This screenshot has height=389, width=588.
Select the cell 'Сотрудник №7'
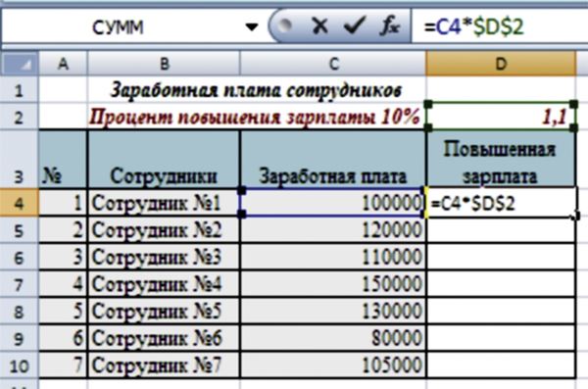point(164,365)
